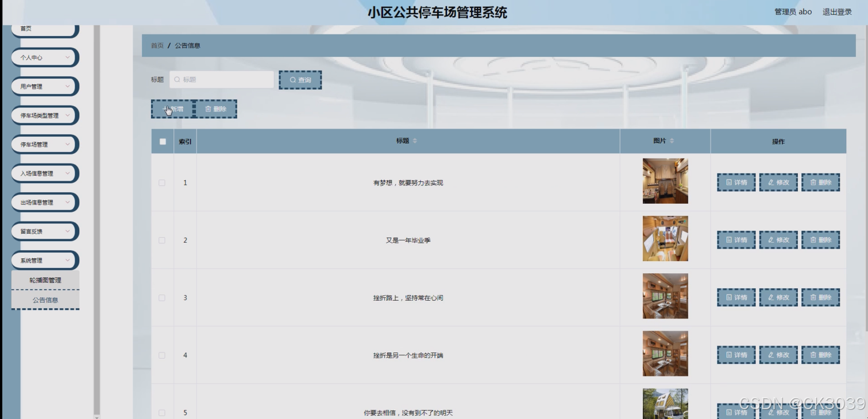This screenshot has height=419, width=868.
Task: Click 删除 for 挫折是另一个生命的开端
Action: (820, 355)
